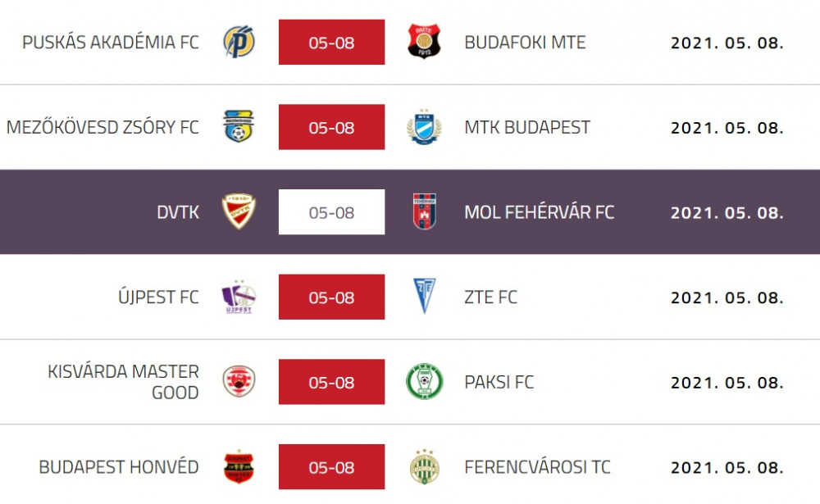This screenshot has width=820, height=504.
Task: Click the PUSKÁS AKADÉMIA FC team name
Action: (x=111, y=43)
